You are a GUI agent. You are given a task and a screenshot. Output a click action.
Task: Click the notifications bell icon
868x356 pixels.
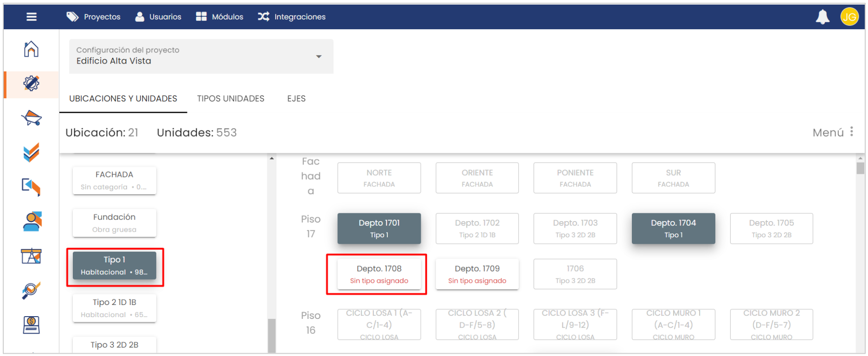pyautogui.click(x=822, y=17)
